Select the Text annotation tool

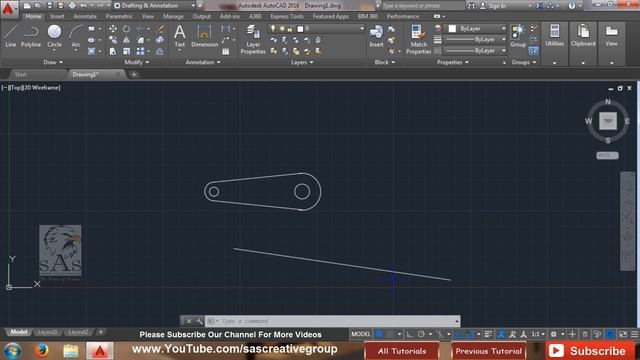[x=180, y=37]
